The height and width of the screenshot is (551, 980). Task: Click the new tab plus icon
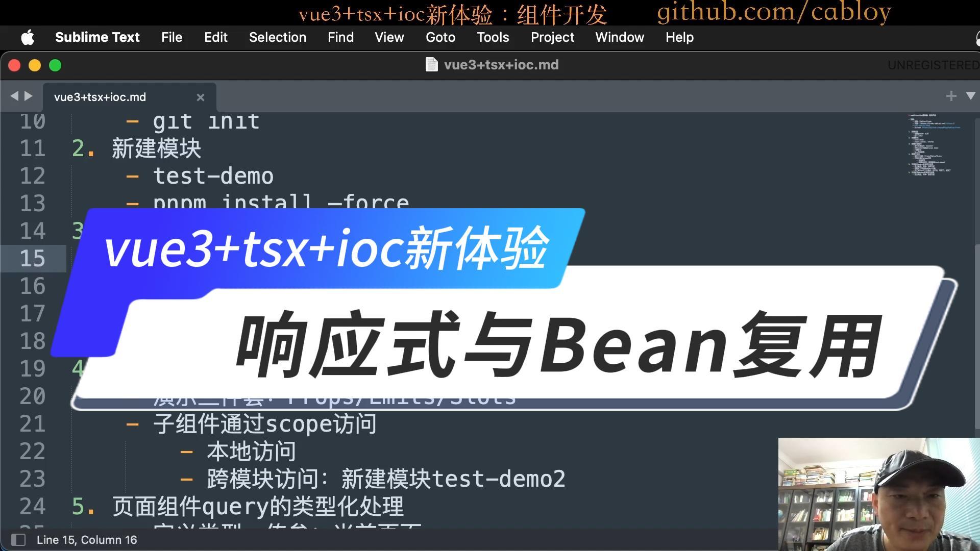952,95
